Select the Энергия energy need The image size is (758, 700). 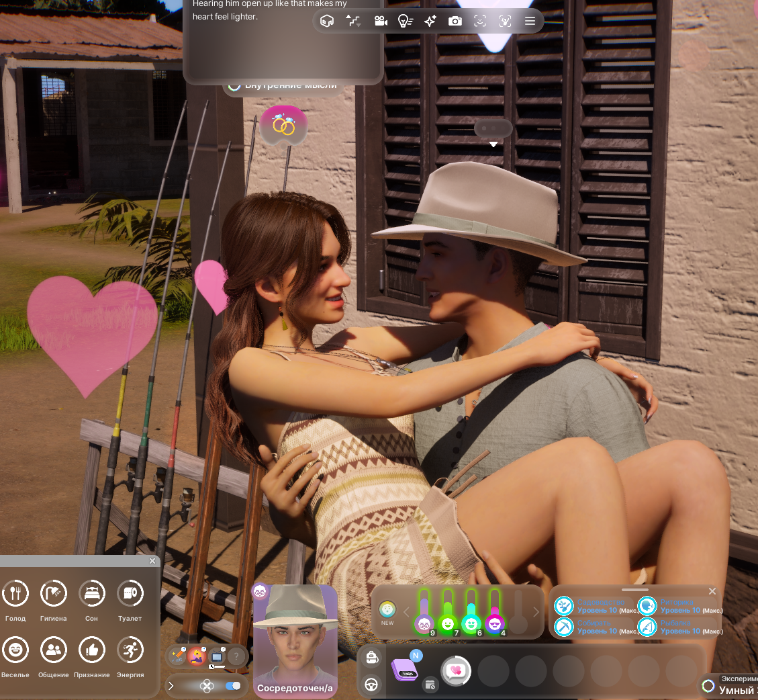130,650
